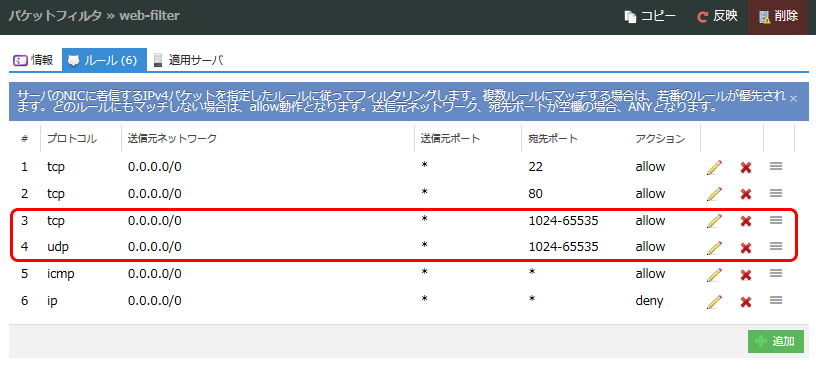Add a new rule with 追加
This screenshot has height=369, width=816.
[x=775, y=341]
